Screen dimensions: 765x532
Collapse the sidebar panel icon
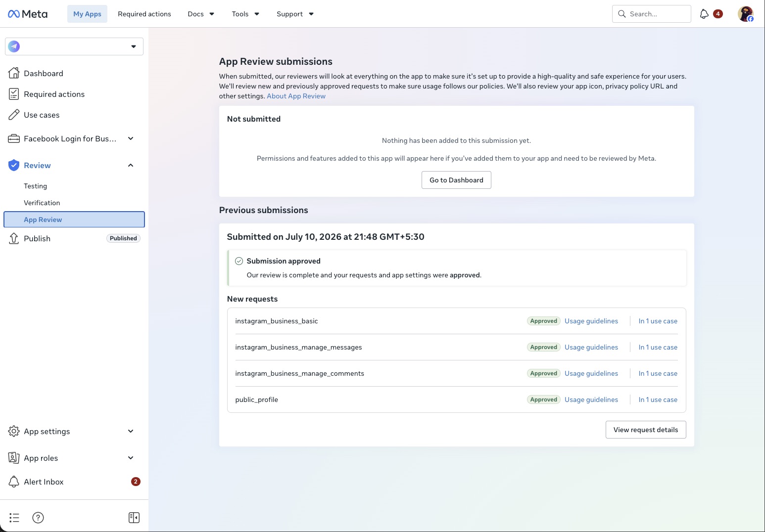pyautogui.click(x=134, y=518)
